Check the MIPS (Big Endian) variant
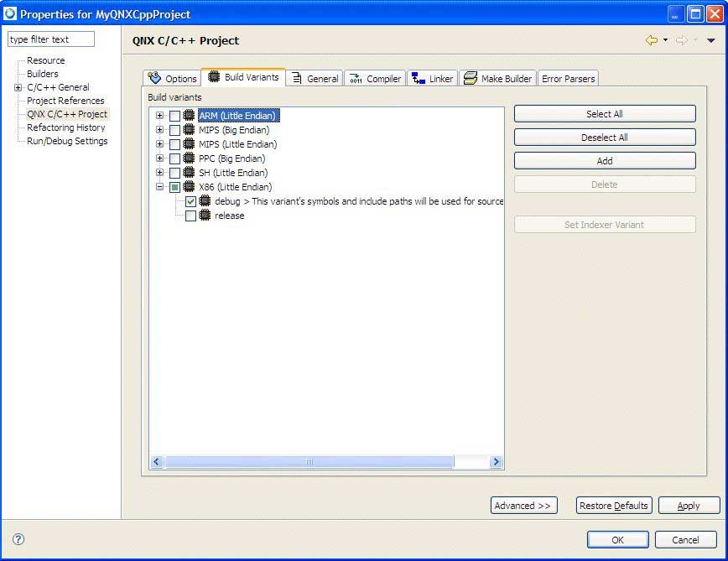 point(174,130)
